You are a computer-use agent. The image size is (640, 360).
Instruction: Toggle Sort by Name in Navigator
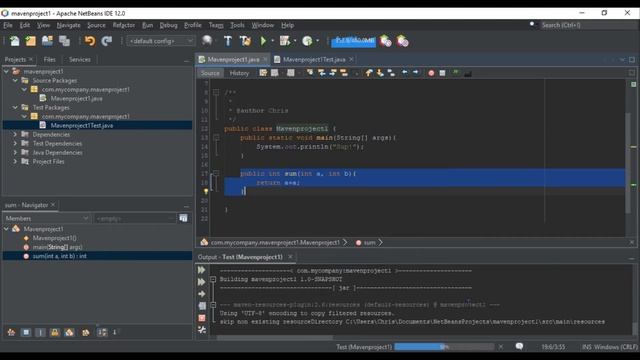[x=102, y=332]
